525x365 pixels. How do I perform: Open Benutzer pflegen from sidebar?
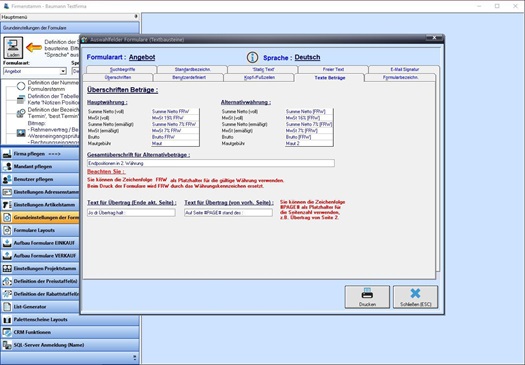[x=40, y=179]
